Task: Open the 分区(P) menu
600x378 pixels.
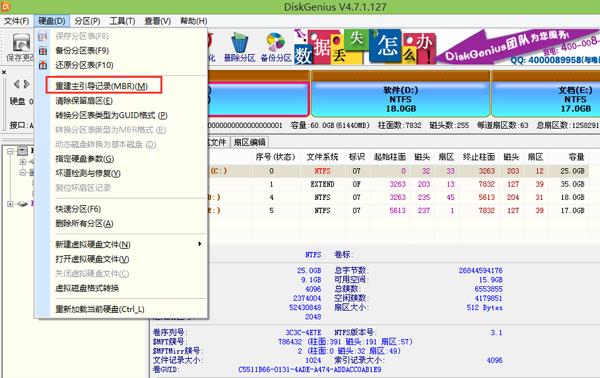Action: (x=87, y=21)
